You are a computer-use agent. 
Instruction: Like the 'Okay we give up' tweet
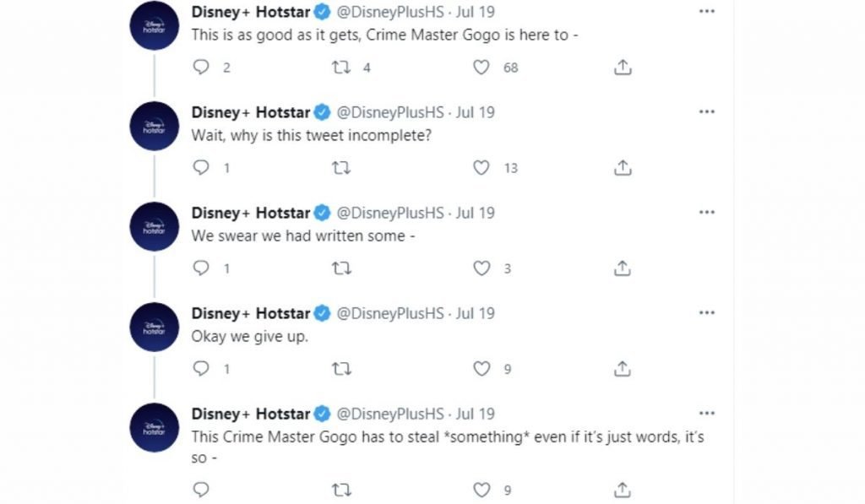point(481,368)
